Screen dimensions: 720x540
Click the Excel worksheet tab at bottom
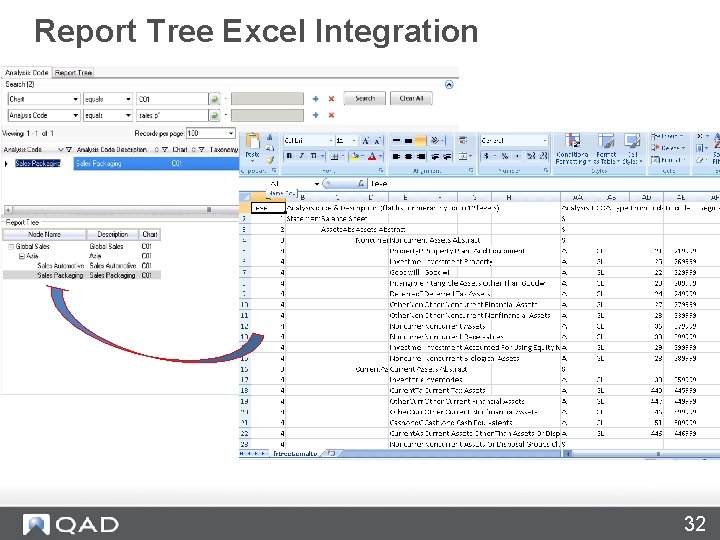tap(295, 454)
